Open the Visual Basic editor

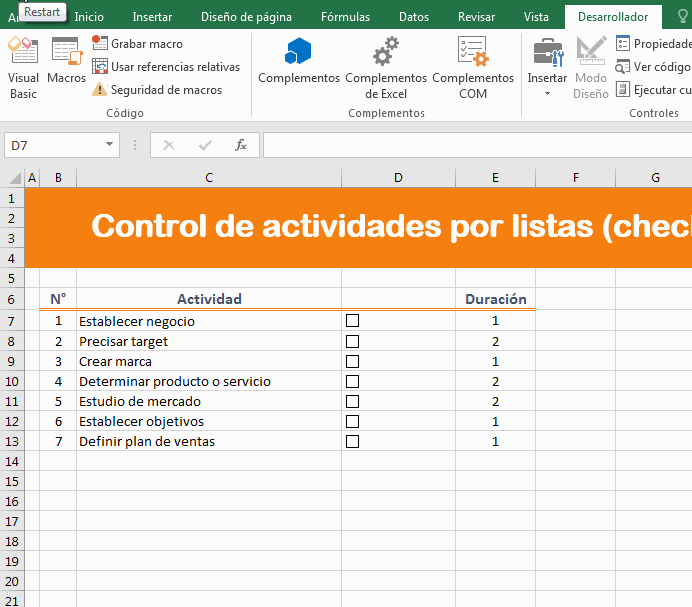(23, 68)
